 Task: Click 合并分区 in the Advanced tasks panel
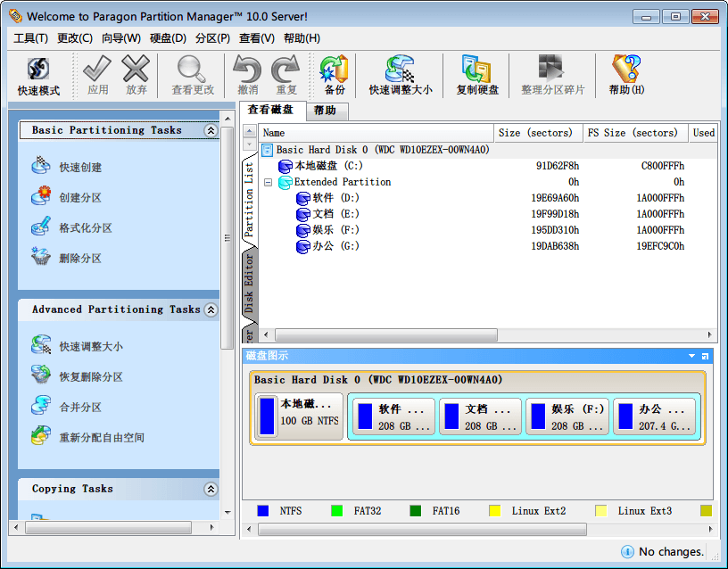pyautogui.click(x=80, y=408)
